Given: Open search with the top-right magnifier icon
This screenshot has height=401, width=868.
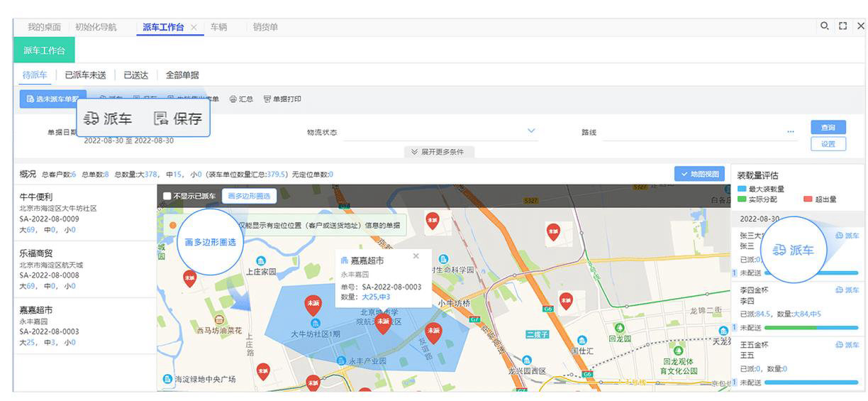Looking at the screenshot, I should coord(824,26).
